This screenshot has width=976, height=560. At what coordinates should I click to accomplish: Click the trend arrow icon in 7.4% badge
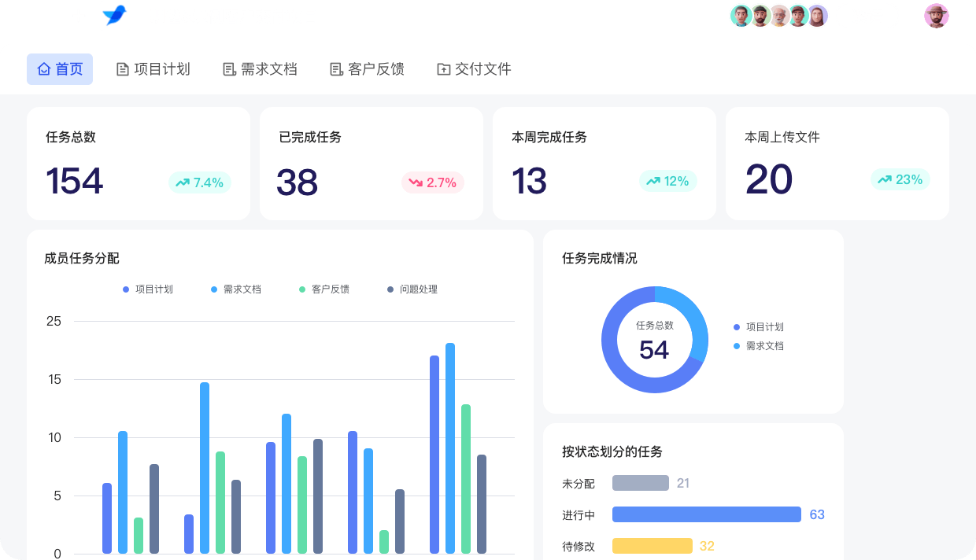(x=183, y=182)
